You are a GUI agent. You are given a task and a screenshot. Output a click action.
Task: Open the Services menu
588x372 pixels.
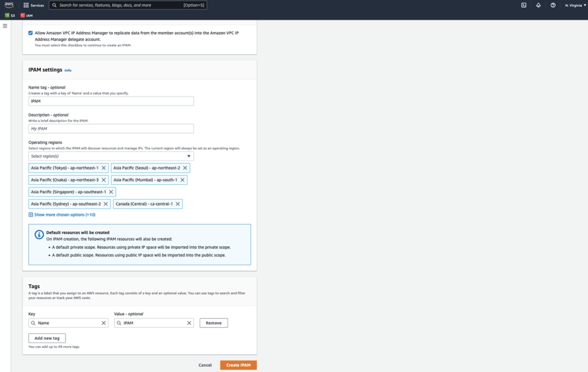pos(33,5)
